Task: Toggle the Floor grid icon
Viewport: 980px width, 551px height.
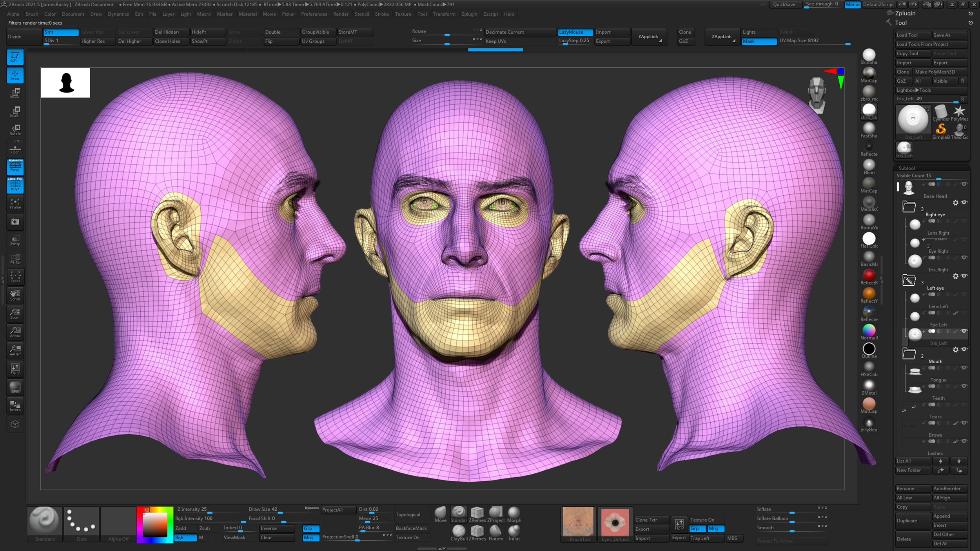Action: (x=15, y=148)
